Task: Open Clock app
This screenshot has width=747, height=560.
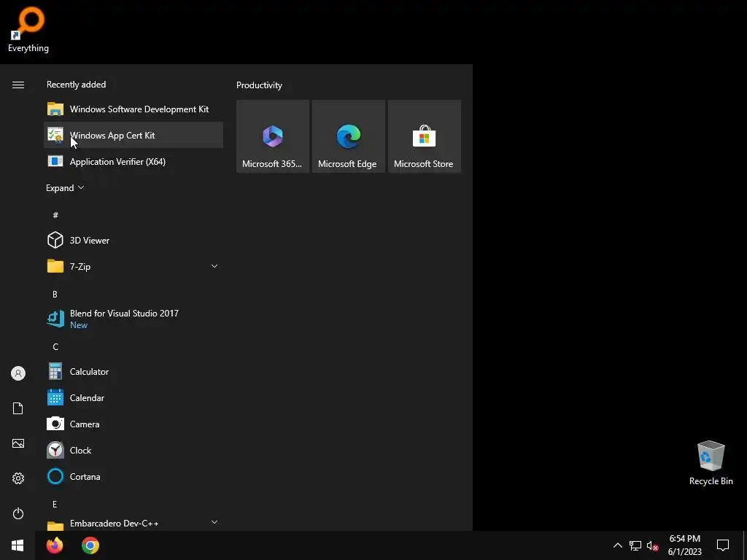Action: coord(133,450)
